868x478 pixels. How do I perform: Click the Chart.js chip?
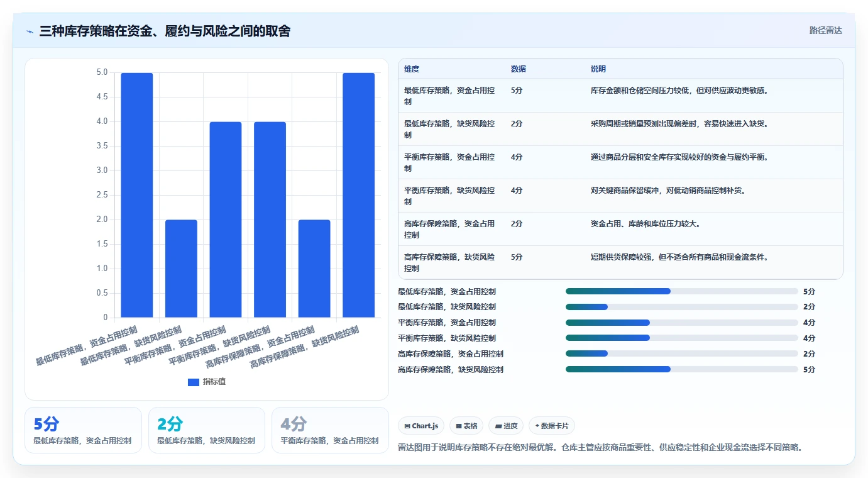click(x=421, y=426)
